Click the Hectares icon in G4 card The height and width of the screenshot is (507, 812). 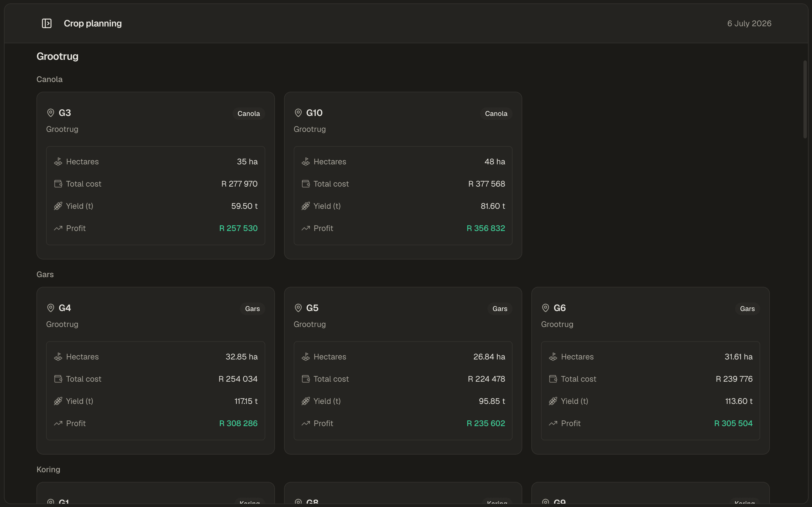click(58, 357)
